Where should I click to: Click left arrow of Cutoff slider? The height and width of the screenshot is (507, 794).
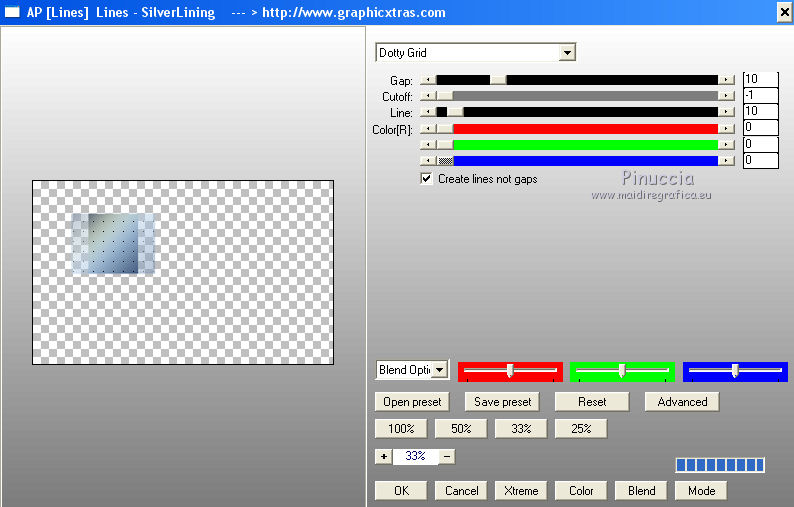click(428, 96)
